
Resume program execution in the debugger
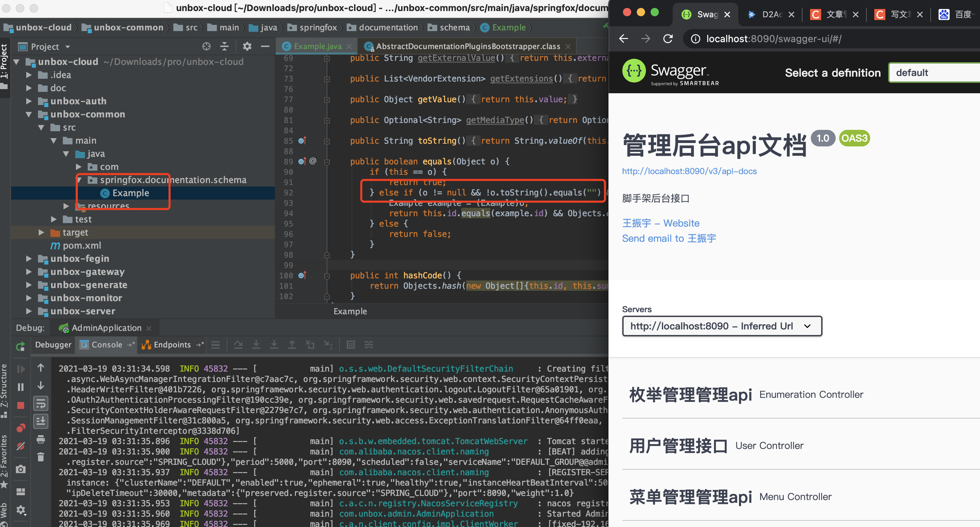pos(21,369)
